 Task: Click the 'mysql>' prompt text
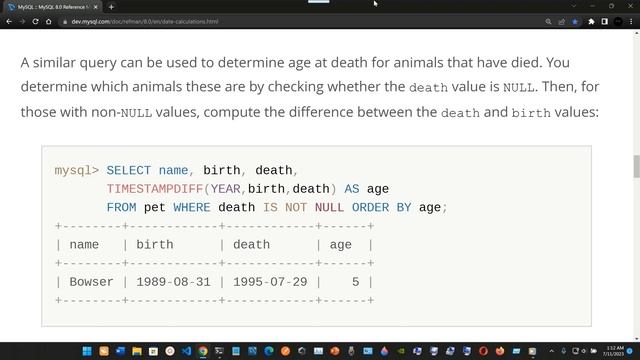tap(77, 171)
